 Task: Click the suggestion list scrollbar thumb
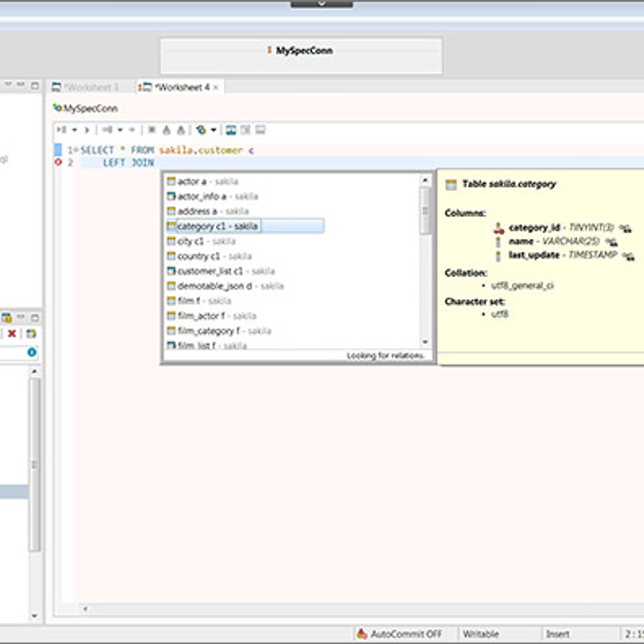pos(425,210)
